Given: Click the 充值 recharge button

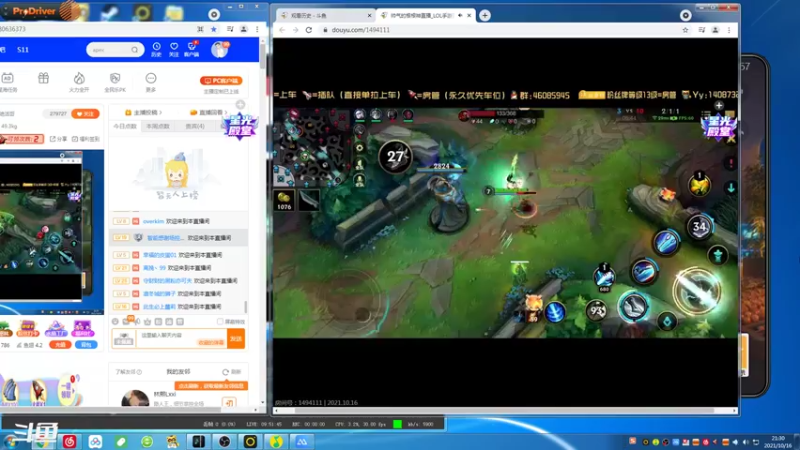Looking at the screenshot, I should pyautogui.click(x=60, y=345).
